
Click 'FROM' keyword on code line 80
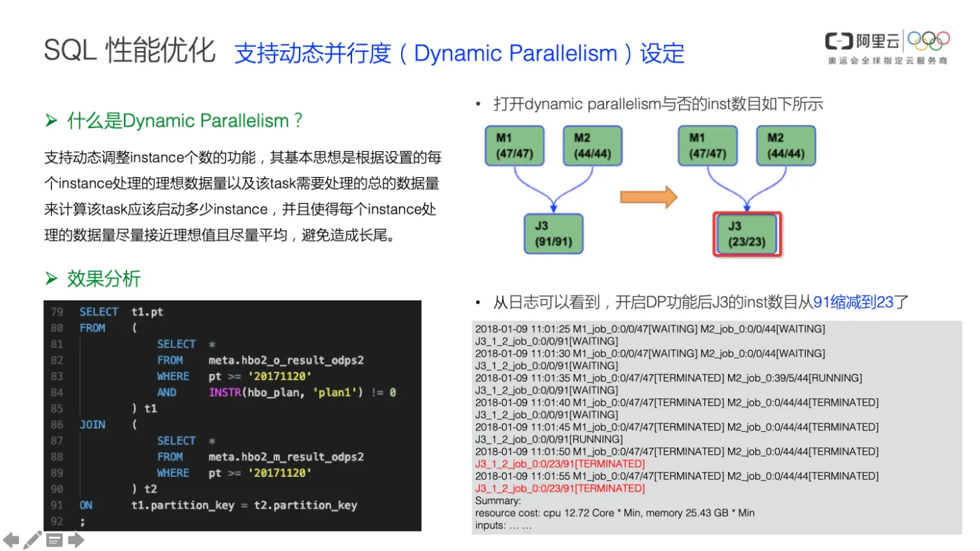coord(92,328)
